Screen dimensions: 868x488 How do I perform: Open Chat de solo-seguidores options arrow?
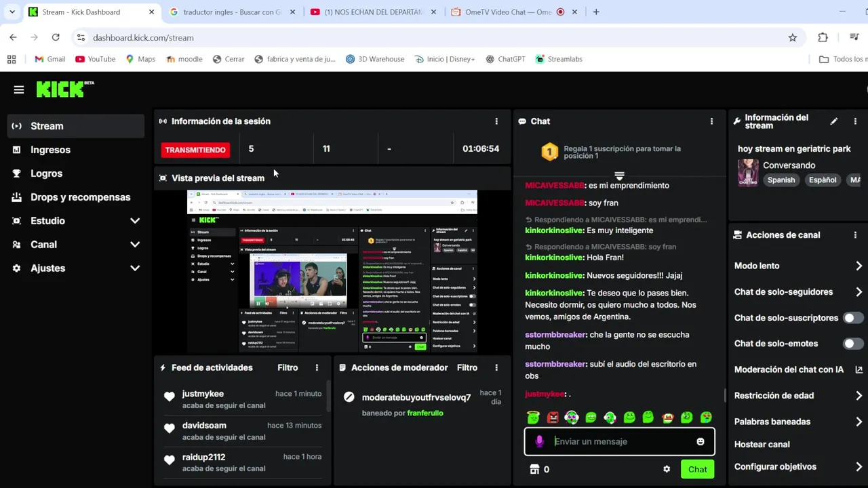click(x=859, y=292)
